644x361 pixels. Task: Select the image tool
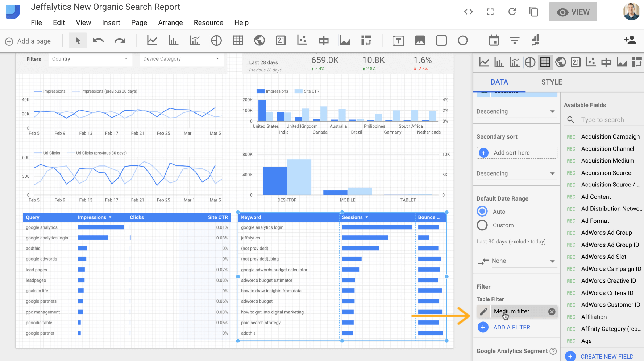point(420,40)
